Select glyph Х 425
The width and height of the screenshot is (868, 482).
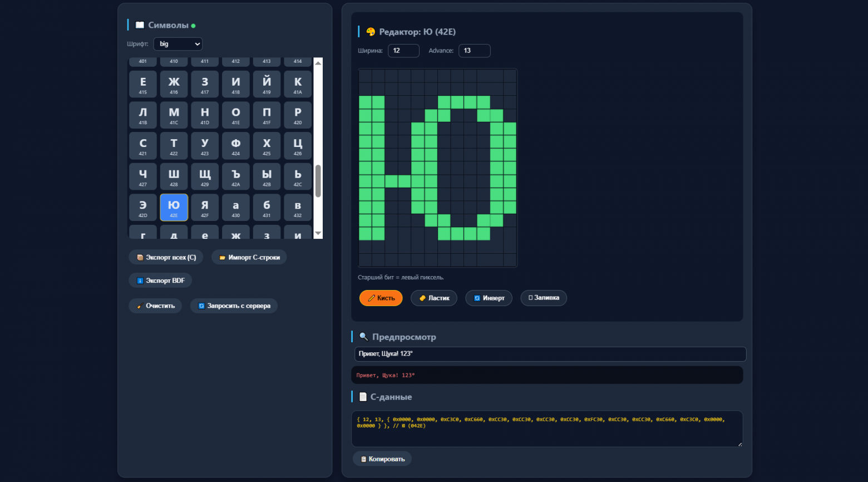point(267,146)
